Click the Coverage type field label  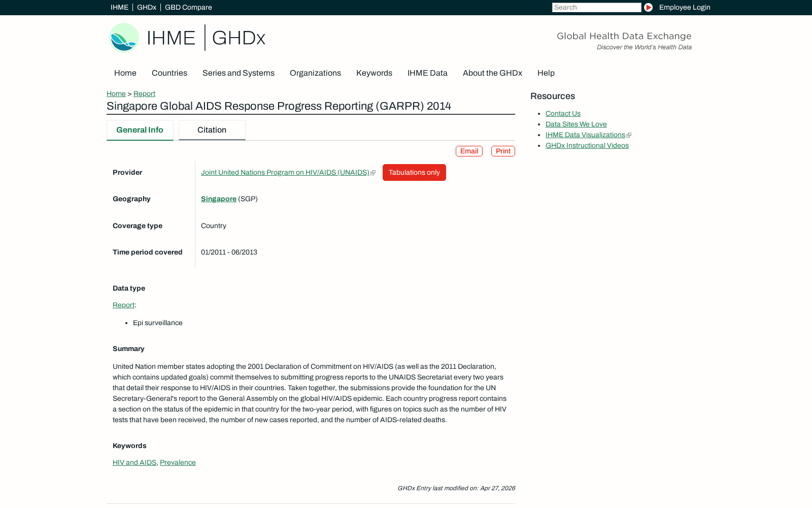tap(138, 226)
